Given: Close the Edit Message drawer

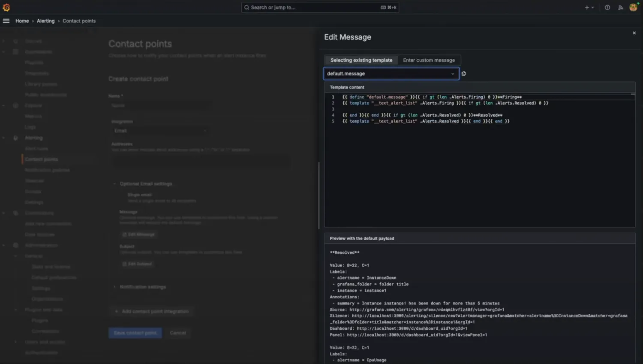Looking at the screenshot, I should point(634,33).
